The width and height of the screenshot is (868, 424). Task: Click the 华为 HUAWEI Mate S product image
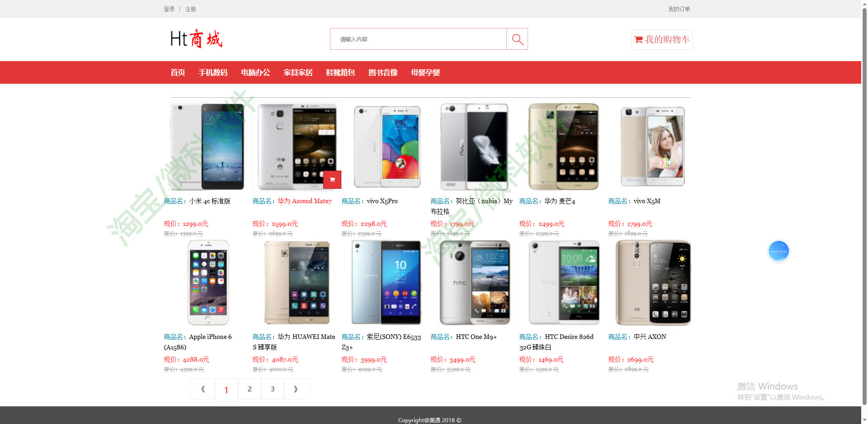[297, 283]
